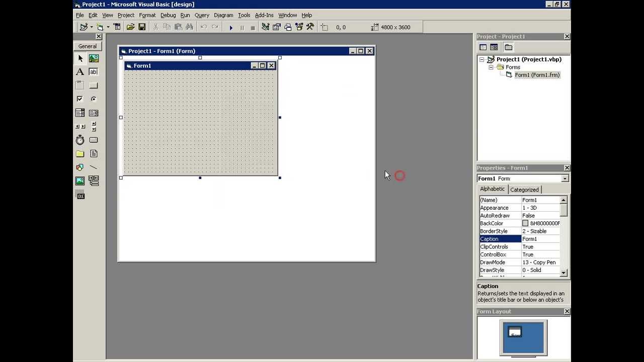Image resolution: width=644 pixels, height=362 pixels.
Task: Select the BorderStyle property row
Action: (x=520, y=231)
